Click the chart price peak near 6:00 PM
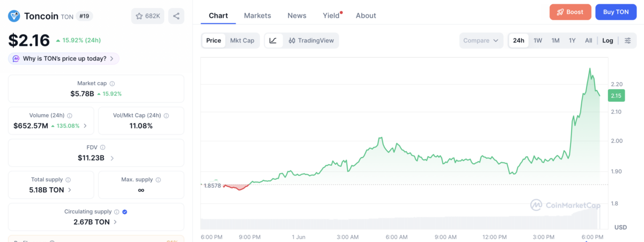Viewport: 644px width, 242px height. [590, 69]
